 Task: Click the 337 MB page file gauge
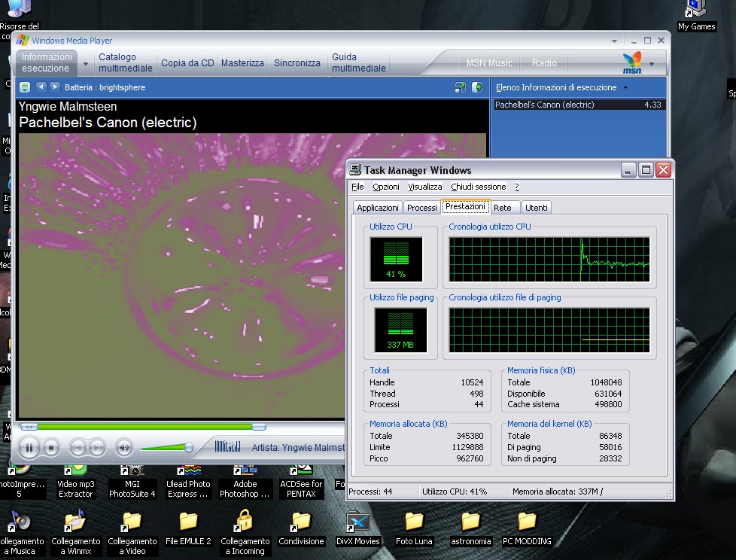click(400, 330)
